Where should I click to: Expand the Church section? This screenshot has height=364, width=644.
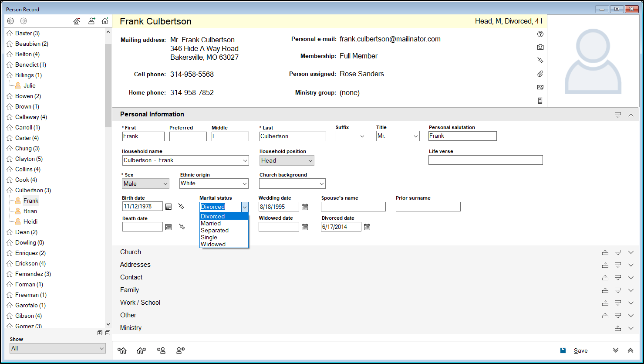(x=631, y=252)
